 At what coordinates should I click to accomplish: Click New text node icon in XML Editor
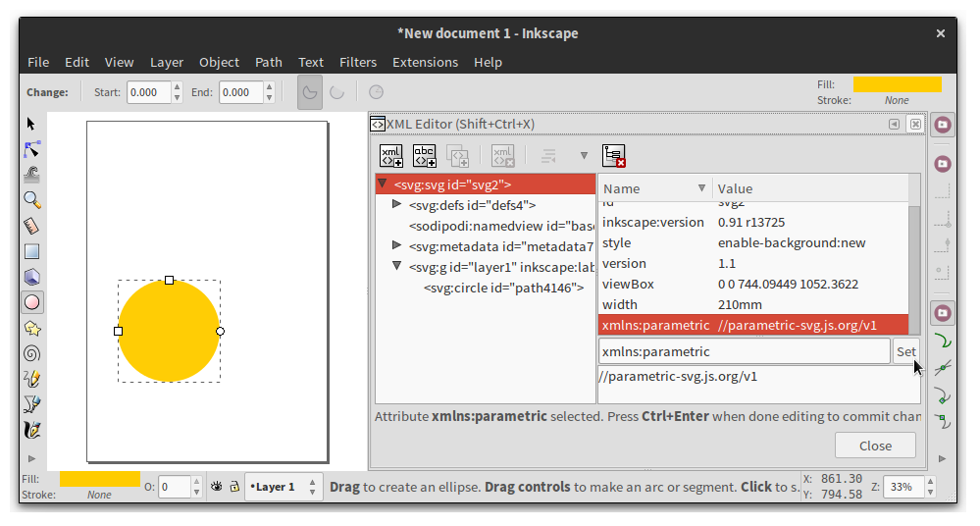tap(425, 156)
